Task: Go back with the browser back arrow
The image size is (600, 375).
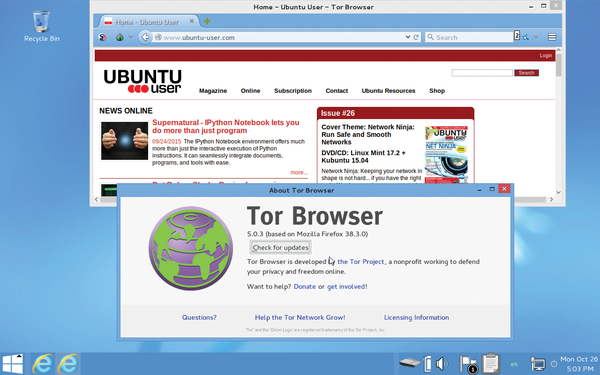Action: [x=145, y=37]
